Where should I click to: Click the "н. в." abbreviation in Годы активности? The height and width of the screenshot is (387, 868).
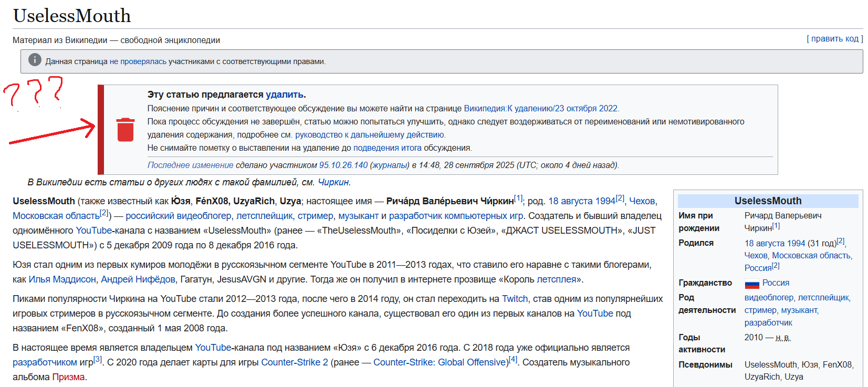783,338
